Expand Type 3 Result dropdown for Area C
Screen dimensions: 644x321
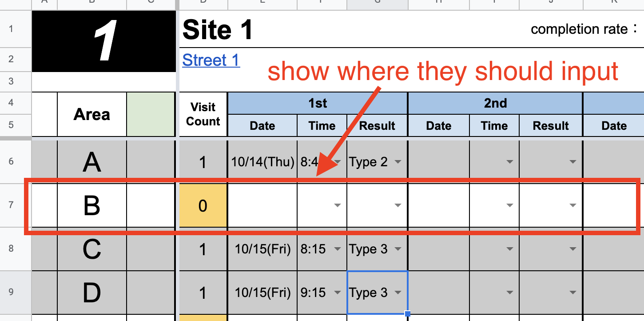coord(398,249)
